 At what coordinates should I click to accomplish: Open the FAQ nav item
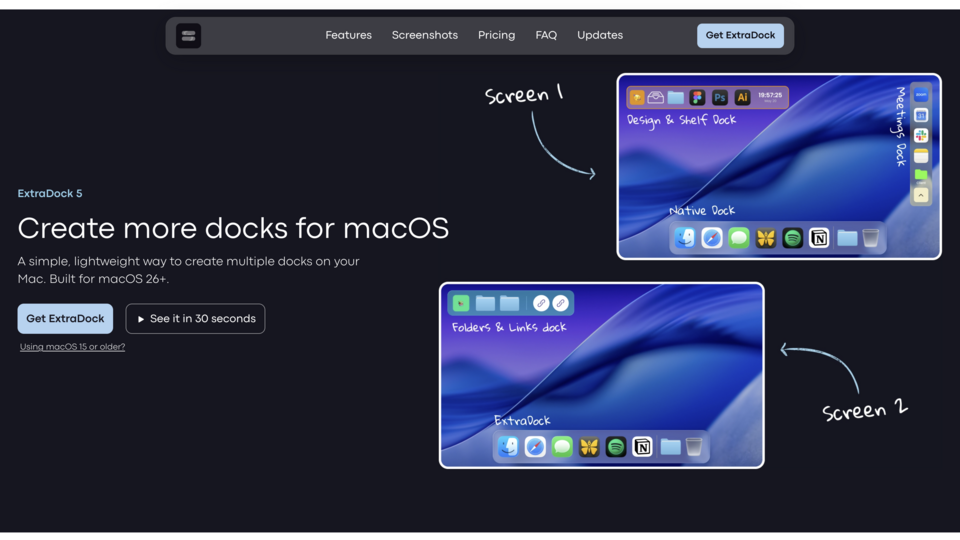pyautogui.click(x=546, y=36)
